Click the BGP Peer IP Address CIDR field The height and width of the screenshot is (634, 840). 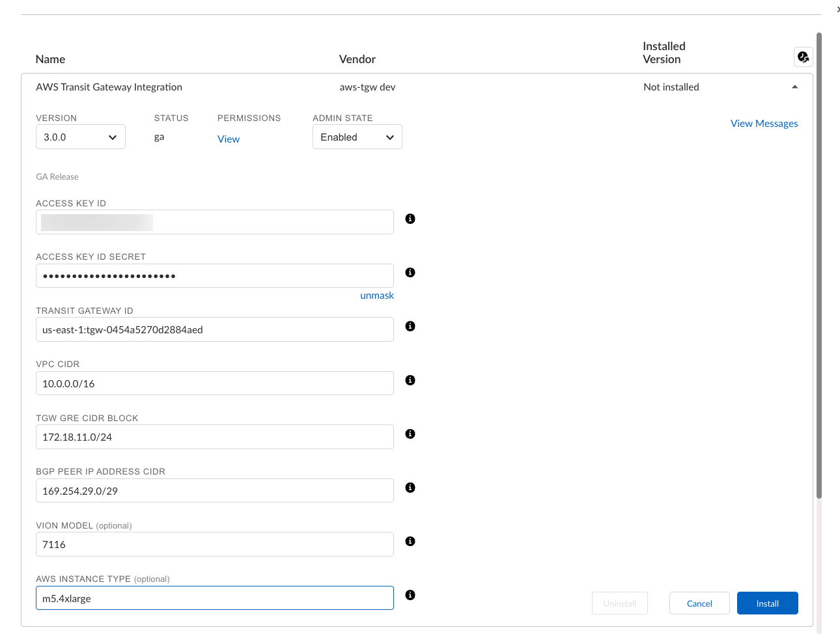(x=215, y=491)
